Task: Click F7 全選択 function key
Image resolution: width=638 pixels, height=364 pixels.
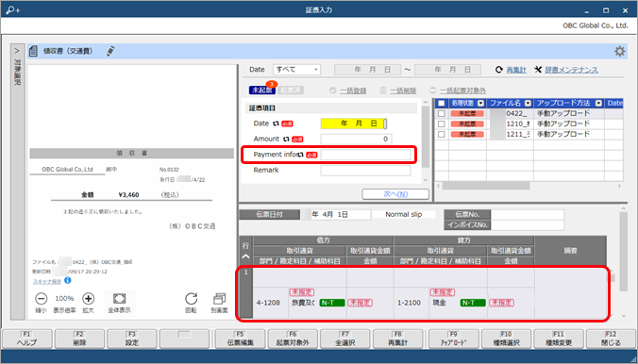Action: coord(345,339)
